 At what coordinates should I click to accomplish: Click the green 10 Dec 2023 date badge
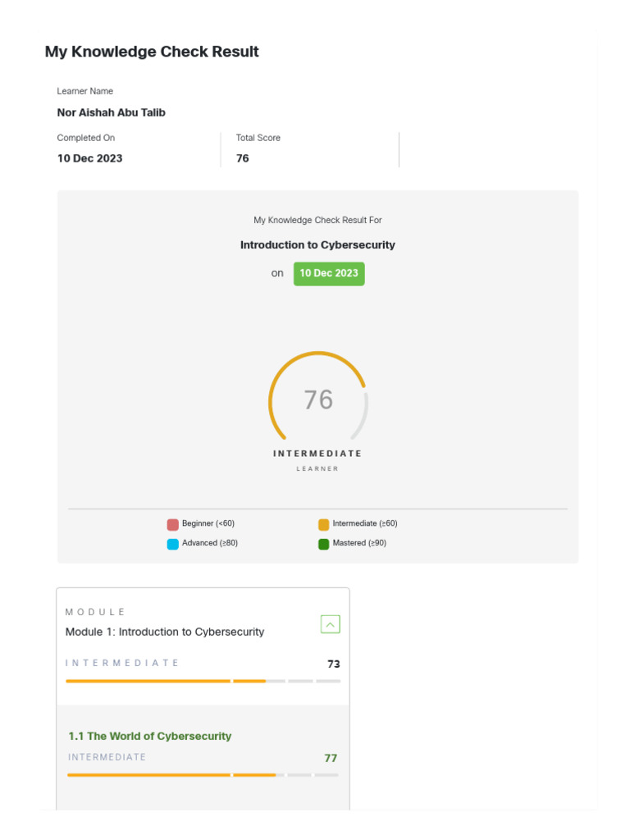329,274
